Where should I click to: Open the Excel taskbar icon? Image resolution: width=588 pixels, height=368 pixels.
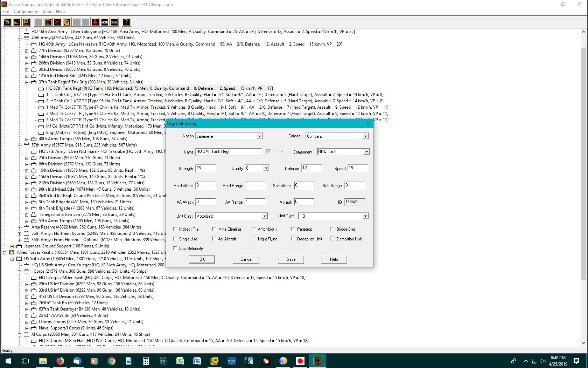(x=180, y=361)
